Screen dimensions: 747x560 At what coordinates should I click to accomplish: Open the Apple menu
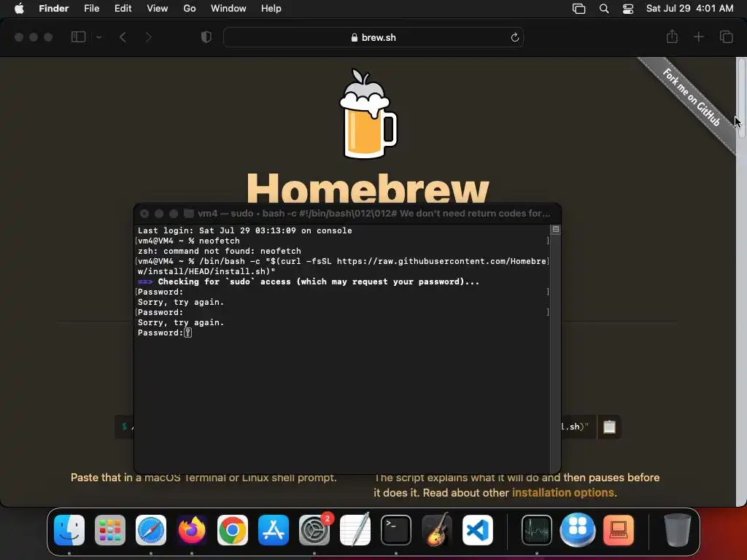point(19,8)
